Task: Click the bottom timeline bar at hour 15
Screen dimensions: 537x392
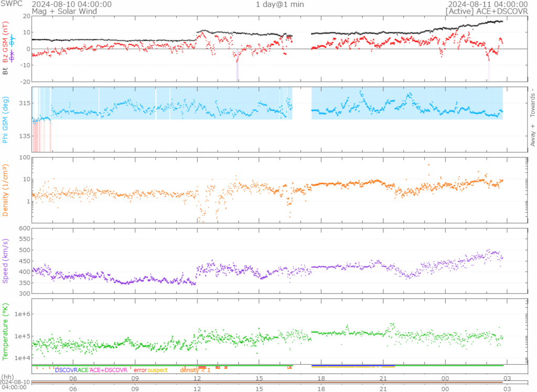Action: [259, 384]
